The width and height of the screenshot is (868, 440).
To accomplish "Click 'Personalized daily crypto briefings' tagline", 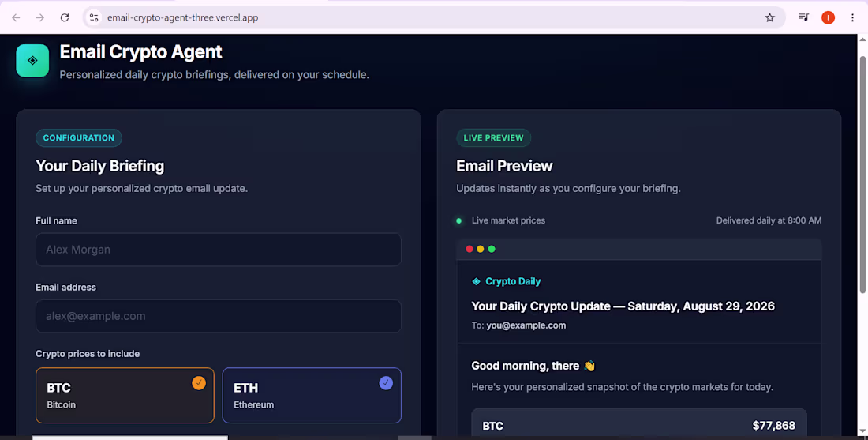I will (x=214, y=74).
